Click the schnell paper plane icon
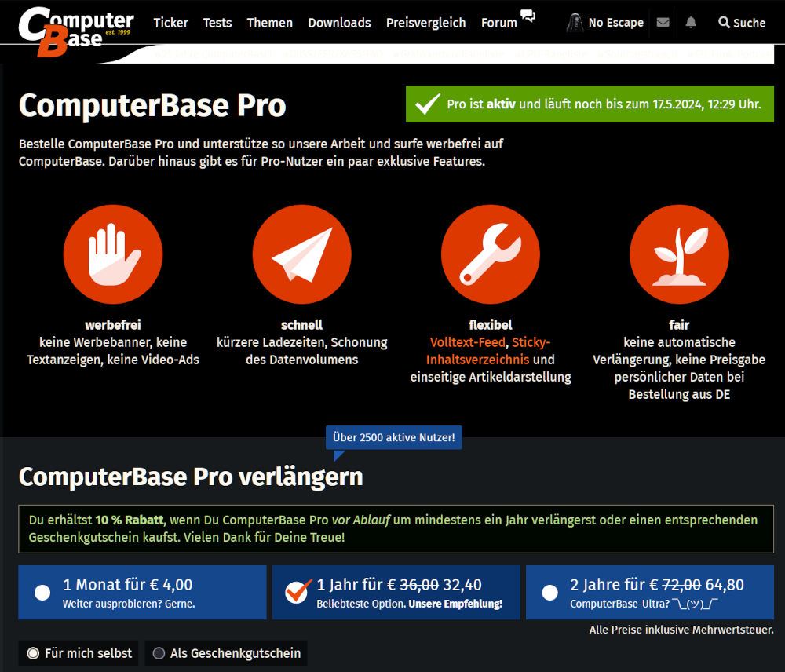The width and height of the screenshot is (785, 672). pos(302,254)
